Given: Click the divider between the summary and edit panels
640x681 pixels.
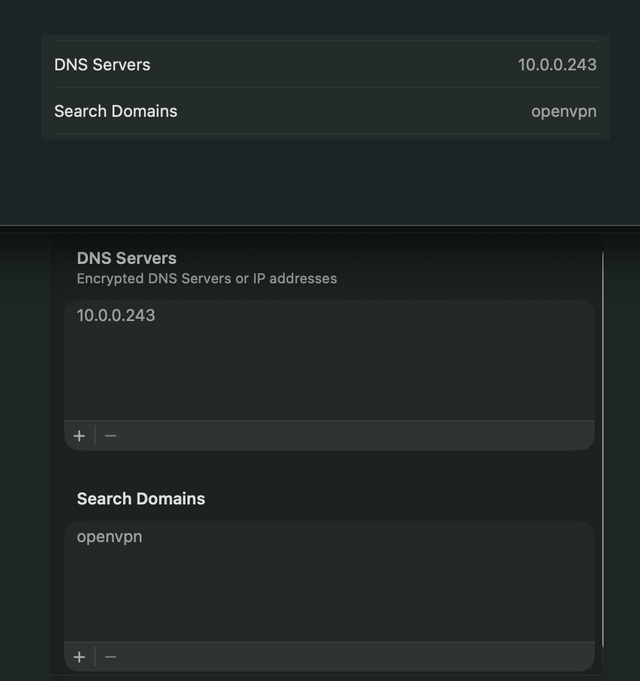Looking at the screenshot, I should pyautogui.click(x=320, y=226).
